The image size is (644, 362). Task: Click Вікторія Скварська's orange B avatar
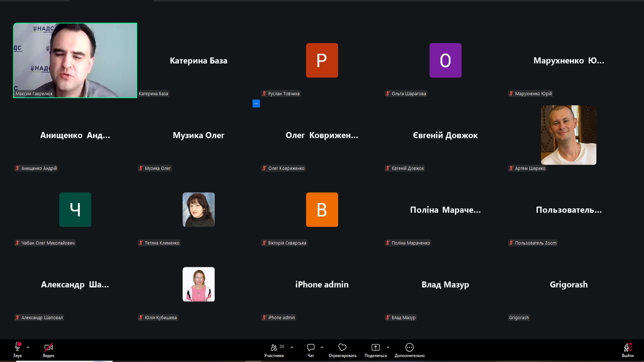pyautogui.click(x=322, y=209)
